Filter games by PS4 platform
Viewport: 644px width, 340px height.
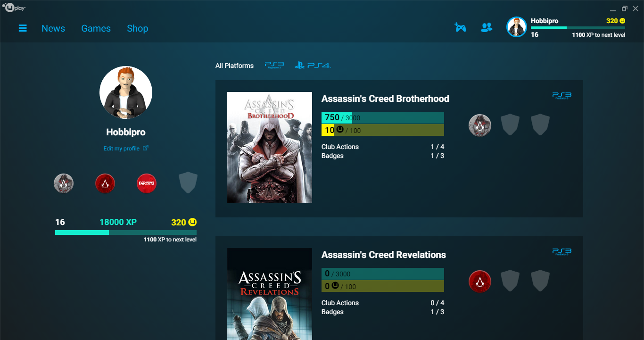(313, 65)
